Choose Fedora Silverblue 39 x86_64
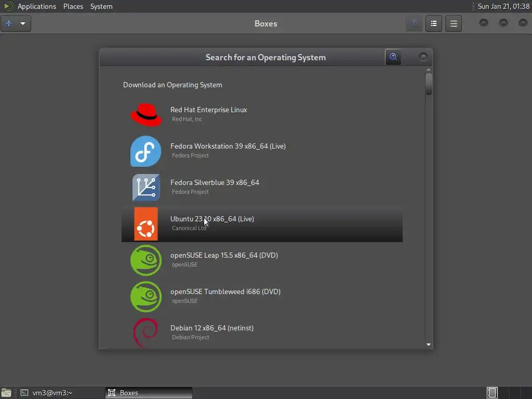The image size is (532, 399). coord(262,188)
